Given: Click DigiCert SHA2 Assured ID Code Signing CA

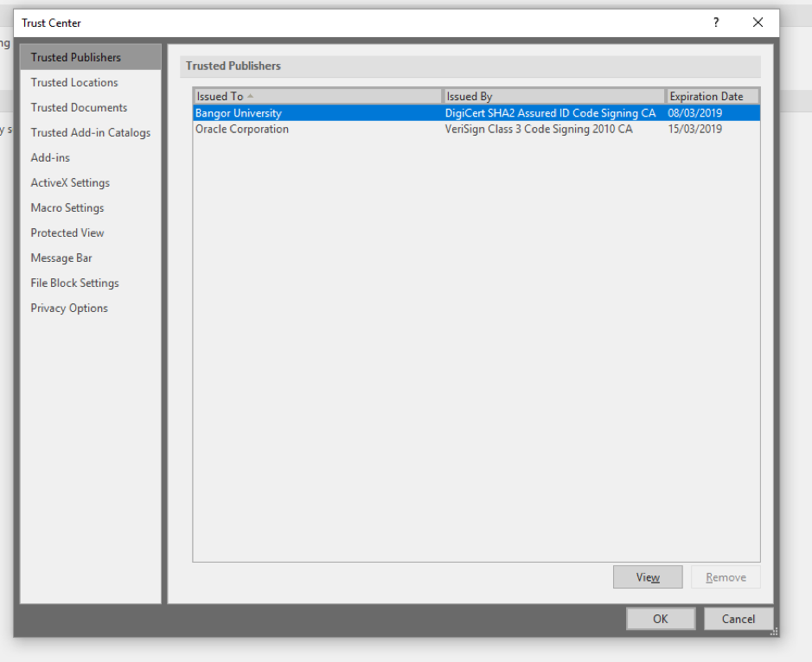Looking at the screenshot, I should 550,113.
